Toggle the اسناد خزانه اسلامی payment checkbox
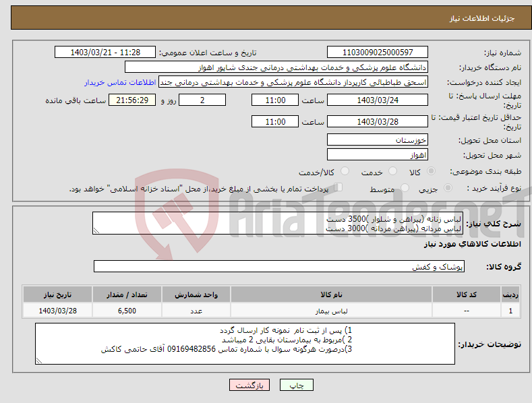532x403 pixels. point(338,187)
